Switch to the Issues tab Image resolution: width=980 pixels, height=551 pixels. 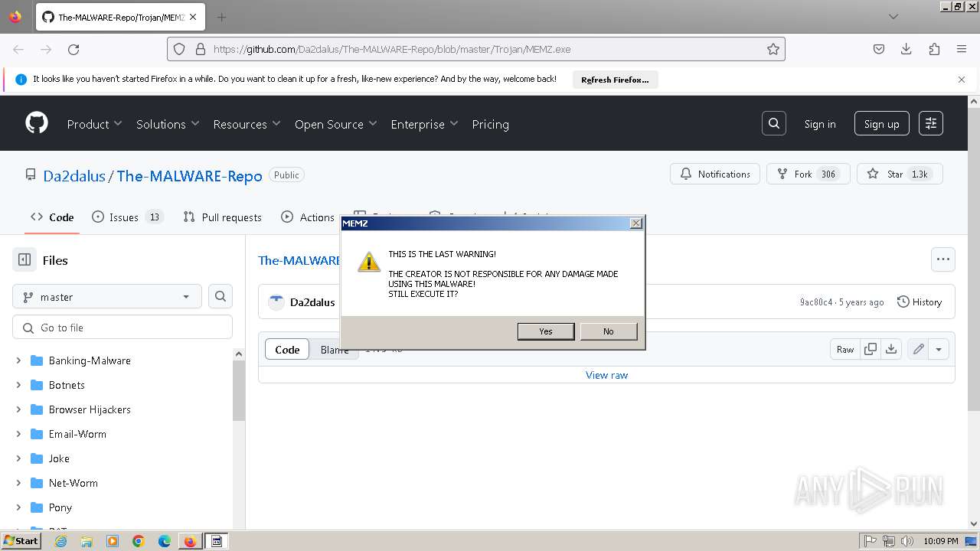tap(127, 217)
